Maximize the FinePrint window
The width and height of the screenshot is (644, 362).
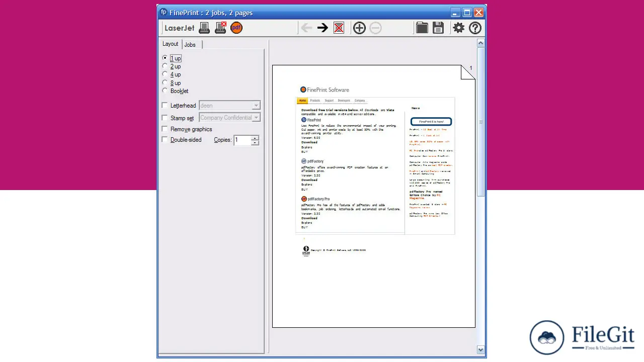pyautogui.click(x=467, y=13)
